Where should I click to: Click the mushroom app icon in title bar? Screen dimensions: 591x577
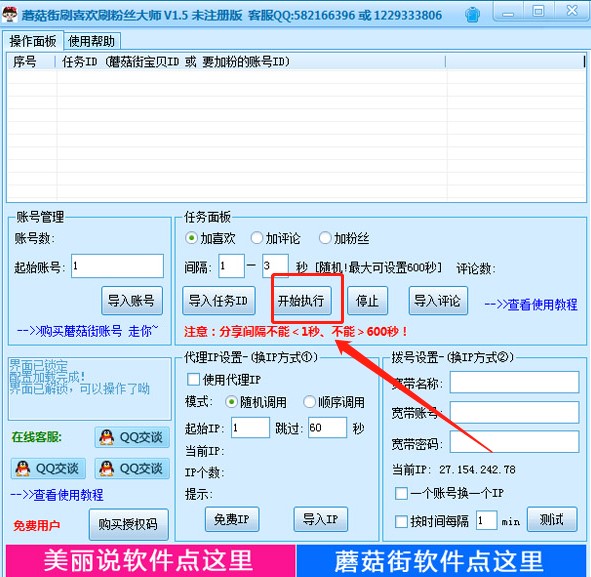(10, 14)
